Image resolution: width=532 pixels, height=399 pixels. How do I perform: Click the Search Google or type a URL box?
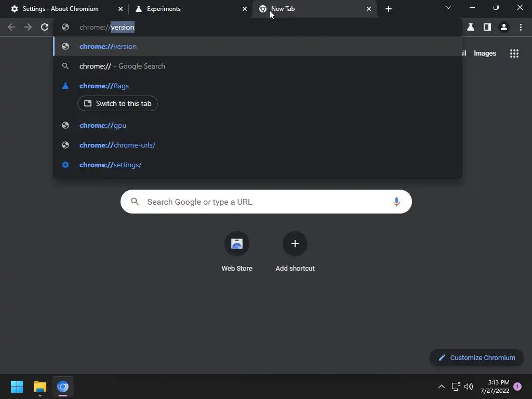266,202
